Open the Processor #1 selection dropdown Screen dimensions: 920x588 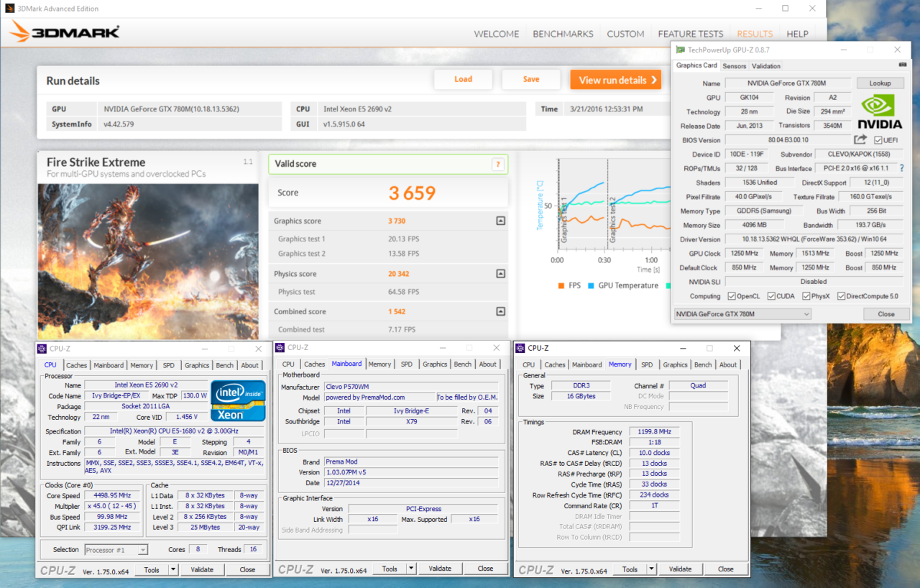click(x=116, y=550)
